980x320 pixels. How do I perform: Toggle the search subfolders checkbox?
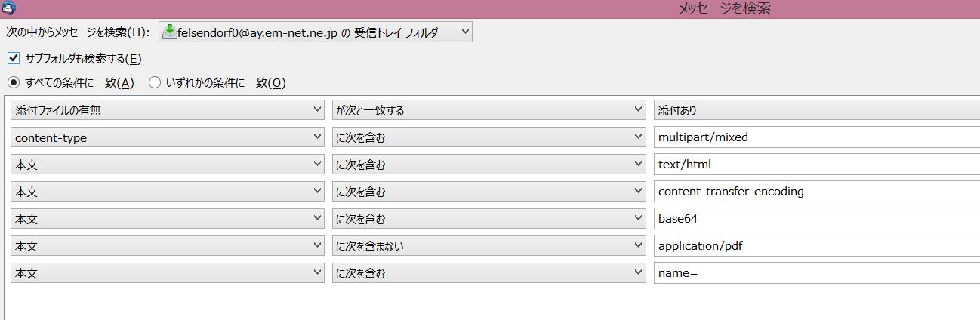point(14,58)
